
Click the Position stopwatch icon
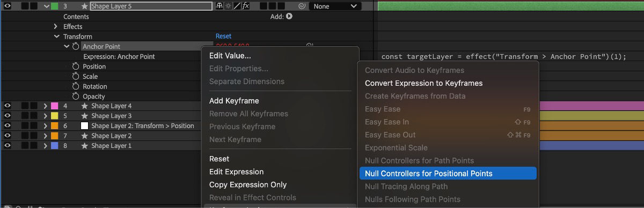click(x=76, y=66)
